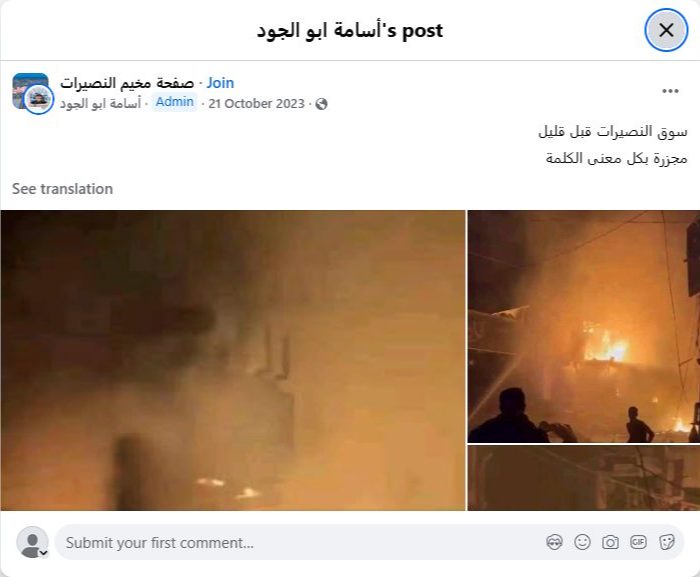Click See translation link

(62, 189)
